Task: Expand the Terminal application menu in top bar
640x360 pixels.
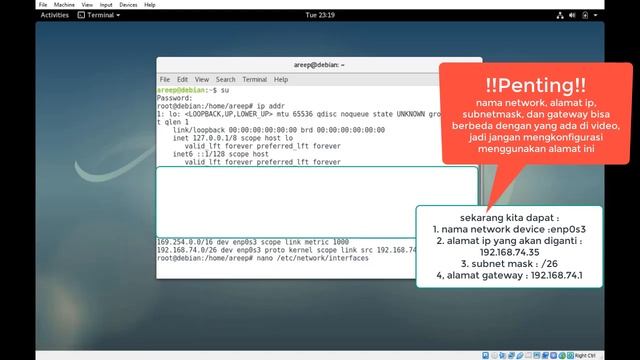Action: (99, 15)
